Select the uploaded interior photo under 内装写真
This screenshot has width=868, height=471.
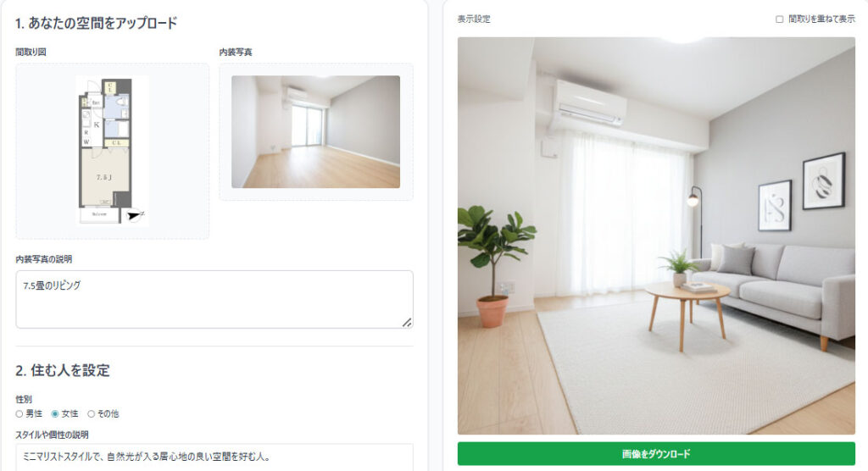point(315,131)
